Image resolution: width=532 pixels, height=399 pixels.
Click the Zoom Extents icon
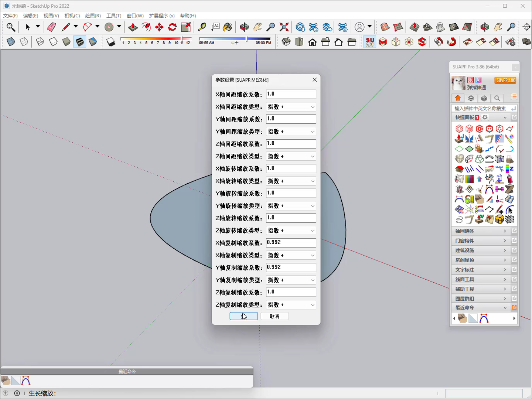(284, 27)
